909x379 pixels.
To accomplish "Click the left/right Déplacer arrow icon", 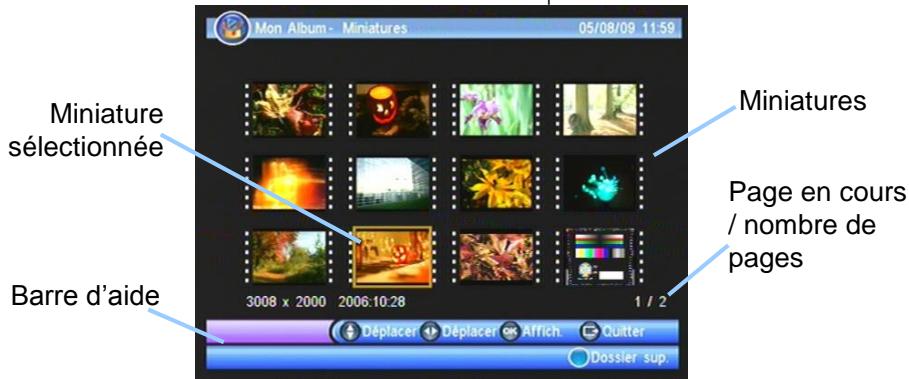I will (430, 332).
